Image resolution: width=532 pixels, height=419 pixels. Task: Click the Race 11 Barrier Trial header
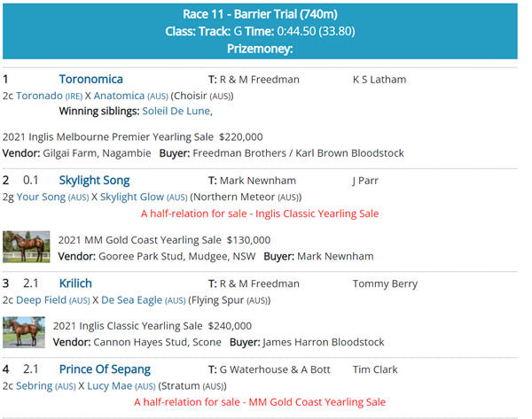click(x=260, y=15)
